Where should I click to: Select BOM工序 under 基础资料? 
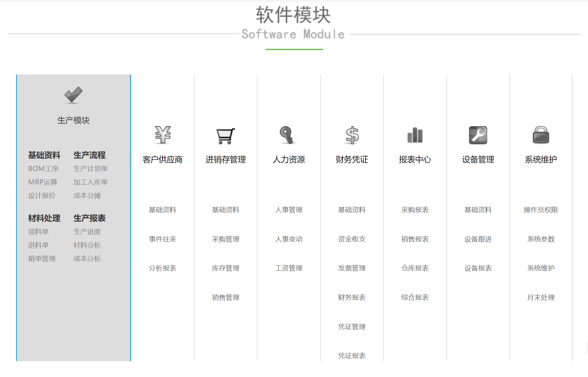(x=43, y=169)
